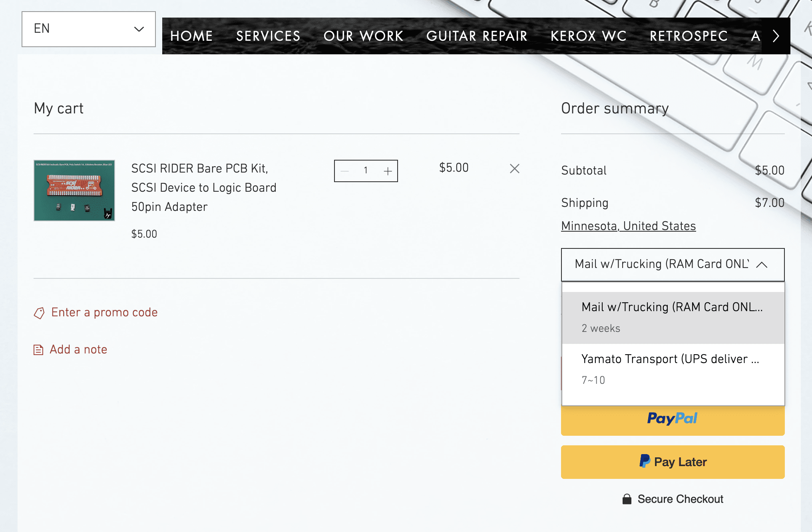Decrease quantity with the minus button
Image resolution: width=812 pixels, height=532 pixels.
345,171
